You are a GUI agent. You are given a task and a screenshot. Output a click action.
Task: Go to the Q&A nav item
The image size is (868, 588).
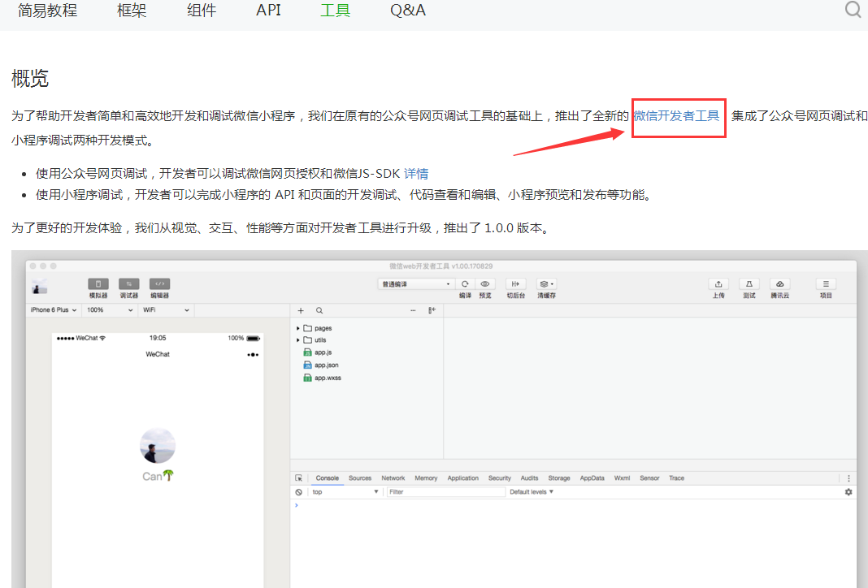(408, 10)
